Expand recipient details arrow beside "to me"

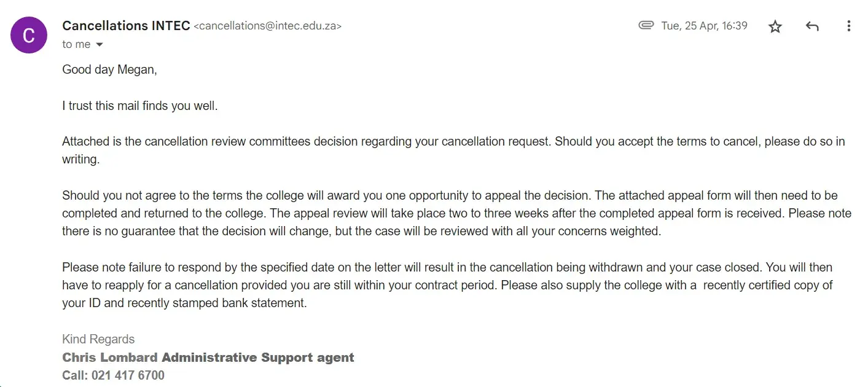100,45
